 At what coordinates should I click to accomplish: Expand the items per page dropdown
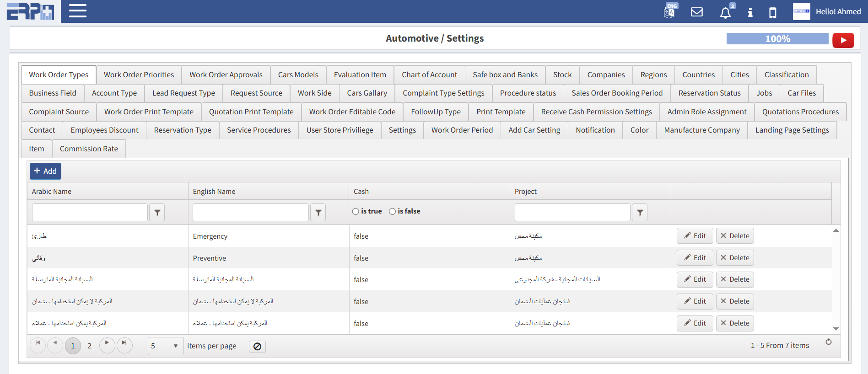click(x=165, y=346)
